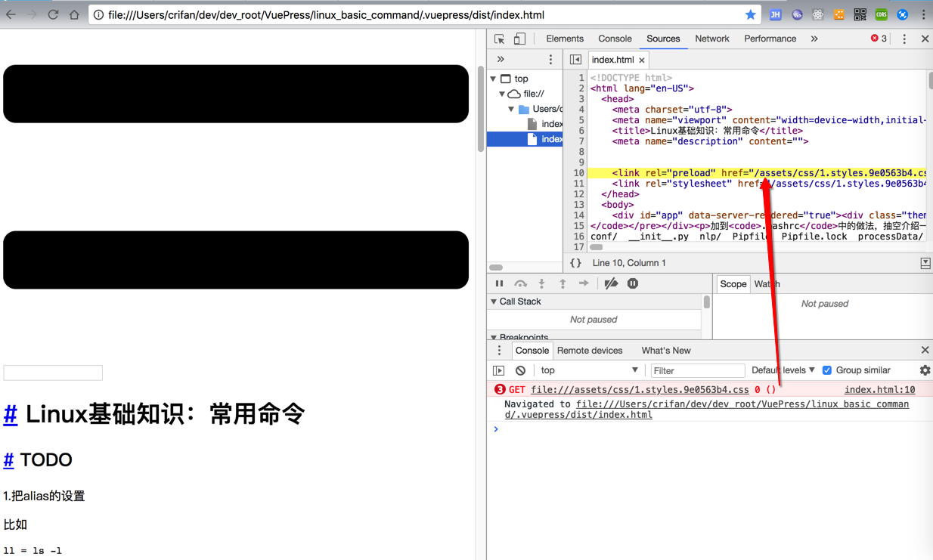The image size is (933, 560).
Task: Click the page's empty search box
Action: pos(53,373)
